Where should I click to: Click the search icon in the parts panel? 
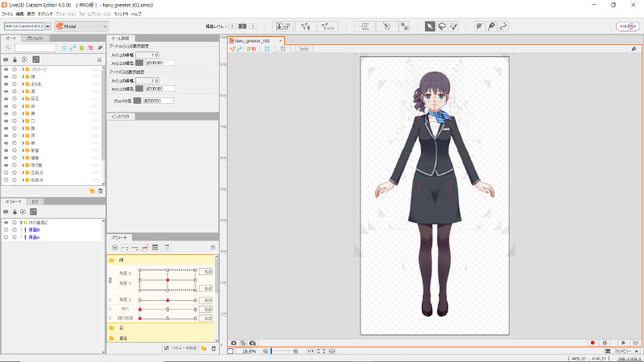[8, 48]
